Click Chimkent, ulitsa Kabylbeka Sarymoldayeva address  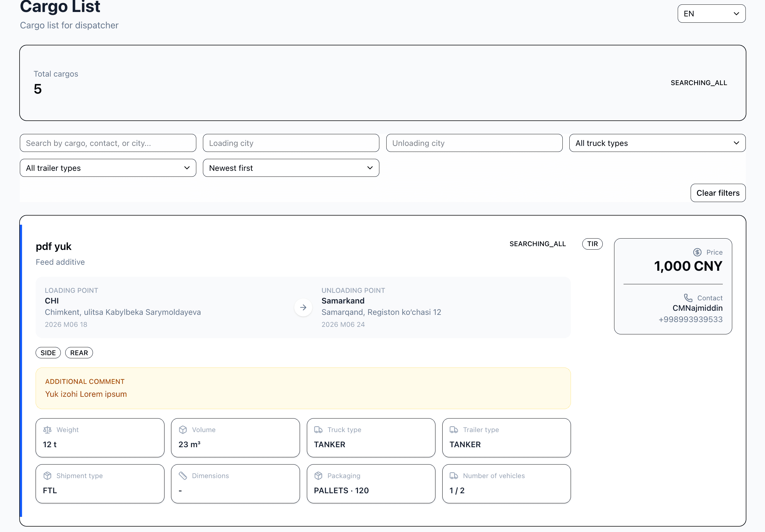coord(123,312)
